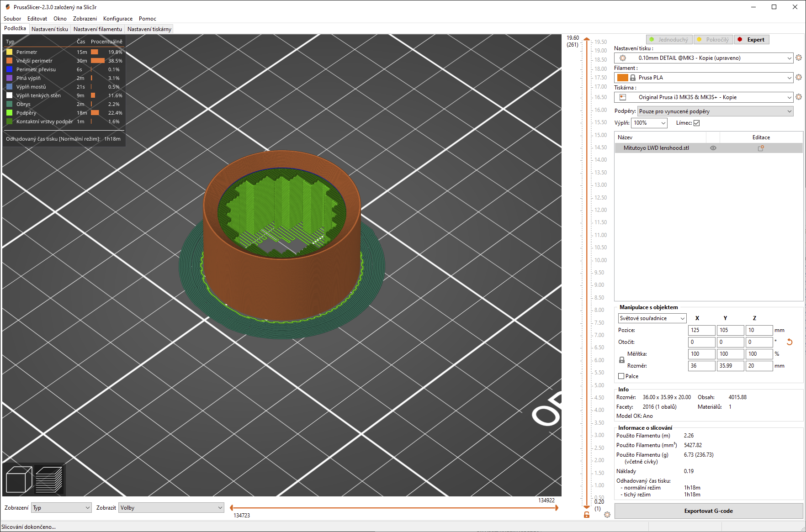The height and width of the screenshot is (532, 806).
Task: Switch to 3D editor view cube icon
Action: click(x=18, y=479)
